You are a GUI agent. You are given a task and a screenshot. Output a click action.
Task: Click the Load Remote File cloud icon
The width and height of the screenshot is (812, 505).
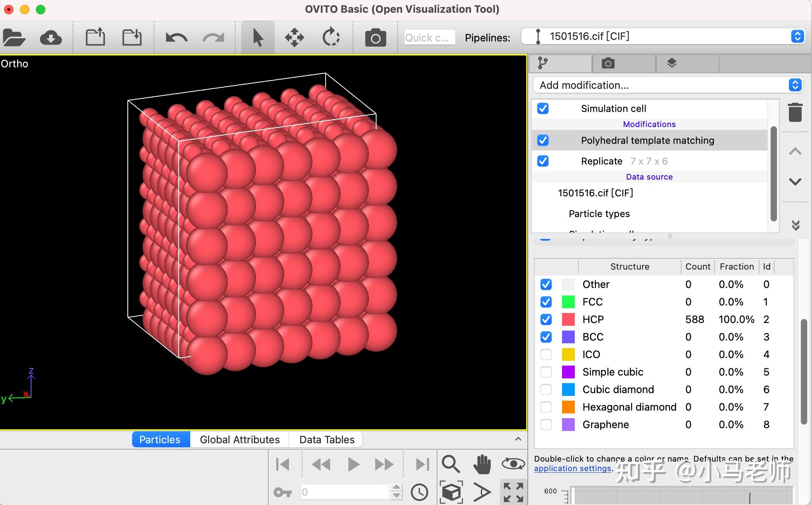point(51,38)
